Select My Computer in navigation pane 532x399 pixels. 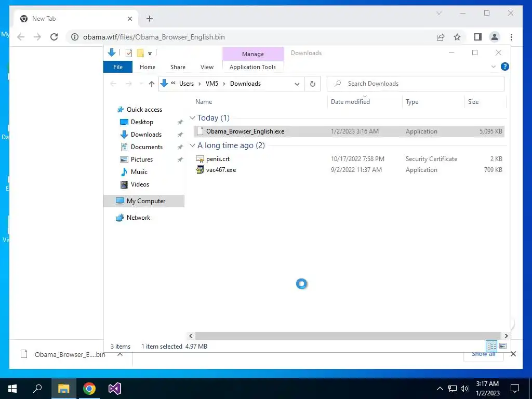click(144, 201)
